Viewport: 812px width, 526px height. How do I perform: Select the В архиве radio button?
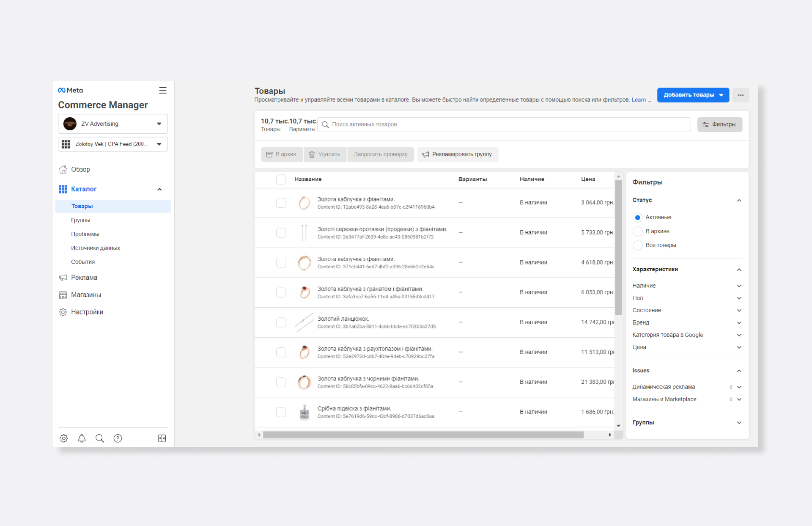point(637,231)
